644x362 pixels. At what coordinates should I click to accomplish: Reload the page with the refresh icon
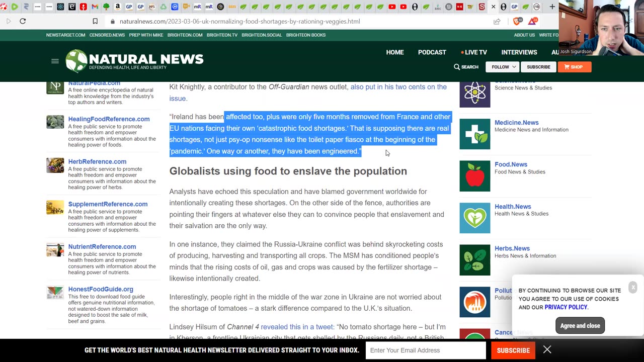coord(23,21)
